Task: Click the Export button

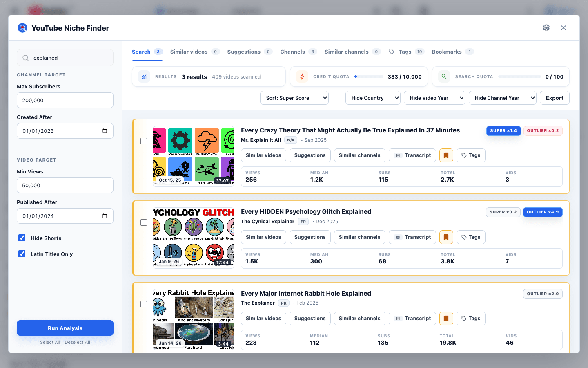Action: click(x=555, y=98)
